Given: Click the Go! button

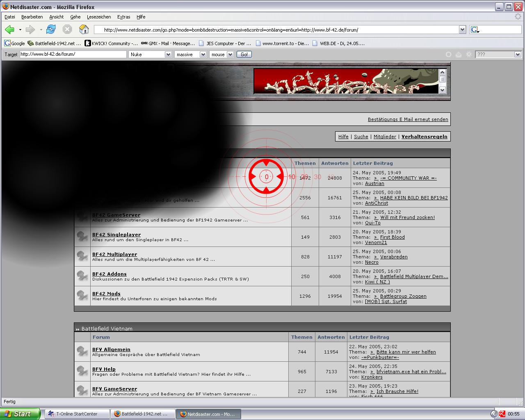Looking at the screenshot, I should pos(244,54).
